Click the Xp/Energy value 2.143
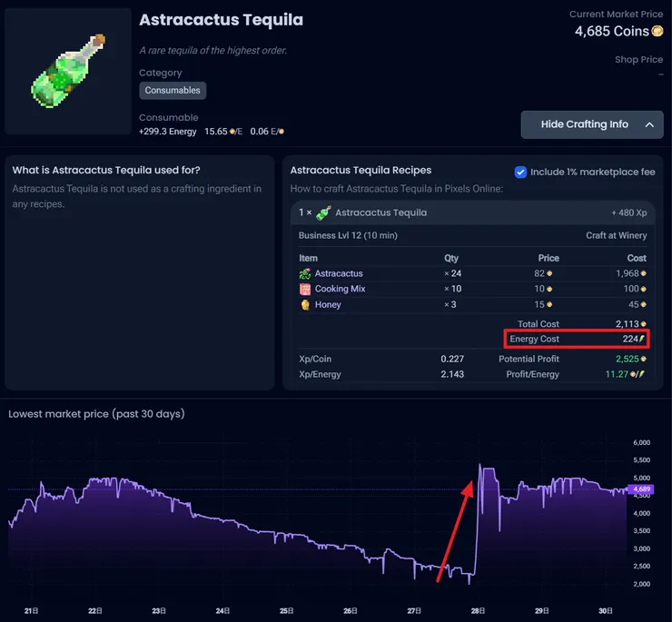 452,374
